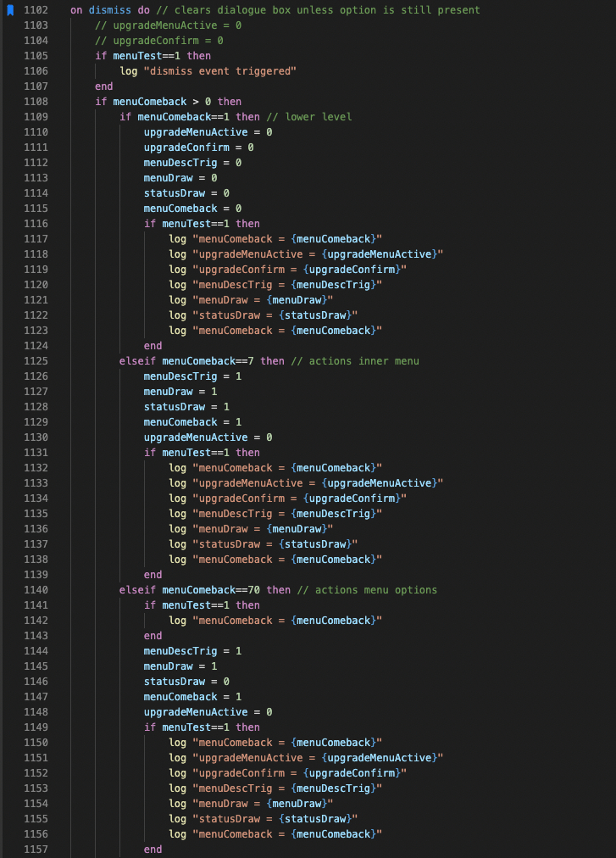Image resolution: width=616 pixels, height=858 pixels.
Task: Click 'statusDraw = 0' on line 1114
Action: [x=186, y=193]
